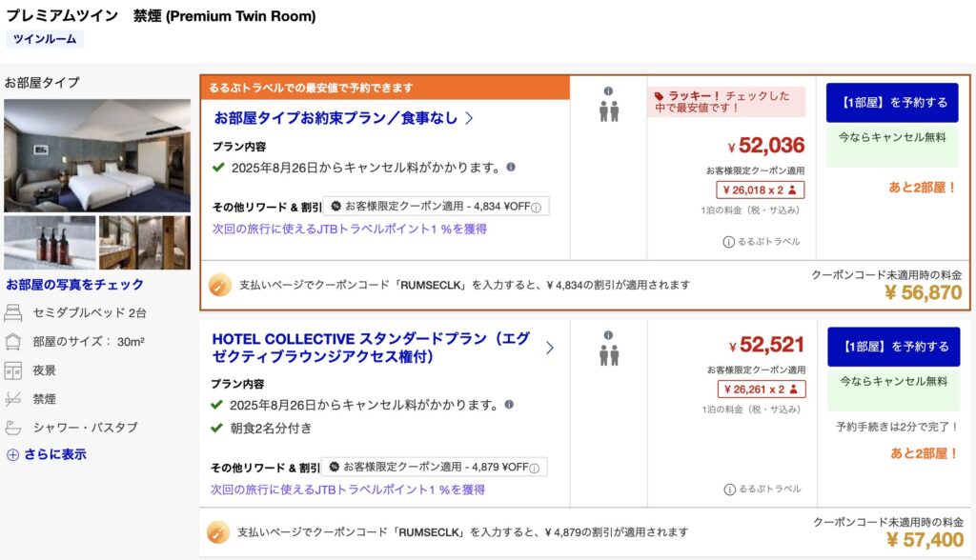Click the orange coupon icon in first plan banner

219,285
